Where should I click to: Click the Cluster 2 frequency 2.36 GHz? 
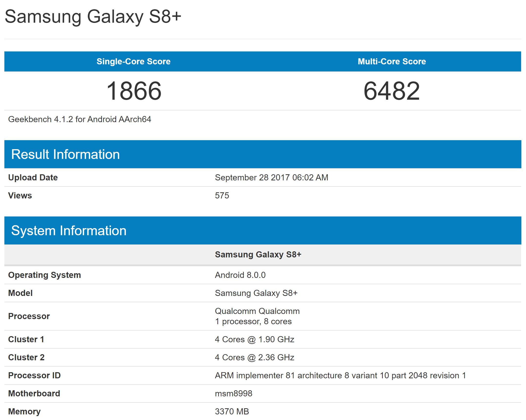[254, 357]
